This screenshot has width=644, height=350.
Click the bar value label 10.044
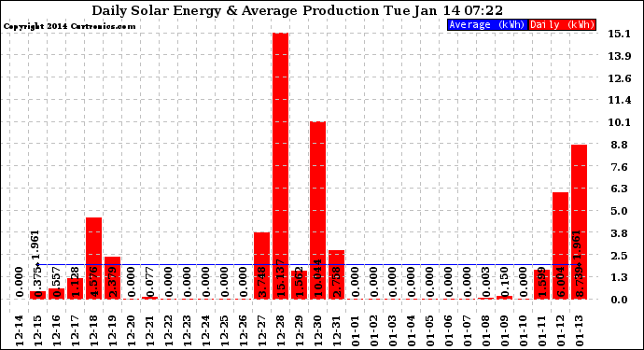(318, 278)
